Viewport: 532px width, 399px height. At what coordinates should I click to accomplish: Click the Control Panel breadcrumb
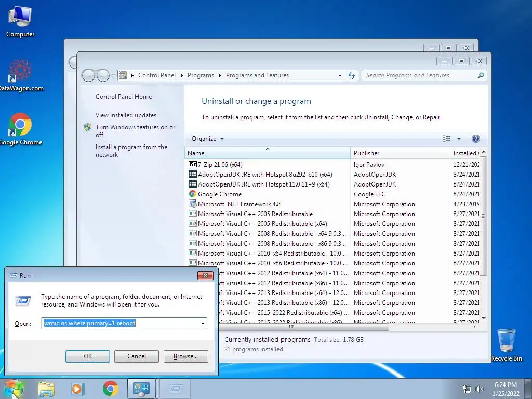157,75
